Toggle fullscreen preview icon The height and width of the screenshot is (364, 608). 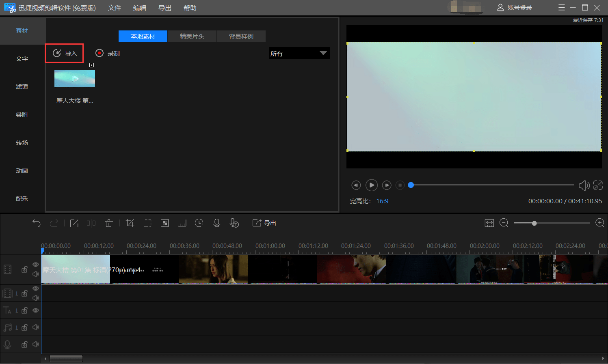(598, 185)
